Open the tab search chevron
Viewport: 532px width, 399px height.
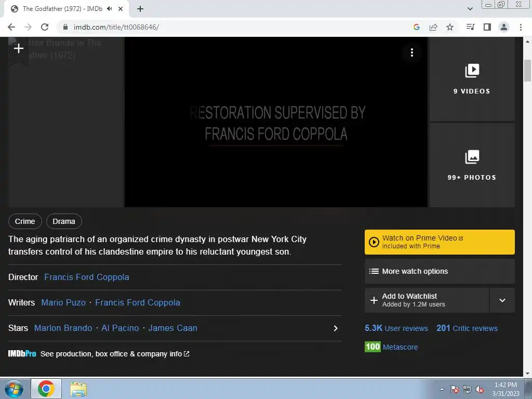coord(470,9)
